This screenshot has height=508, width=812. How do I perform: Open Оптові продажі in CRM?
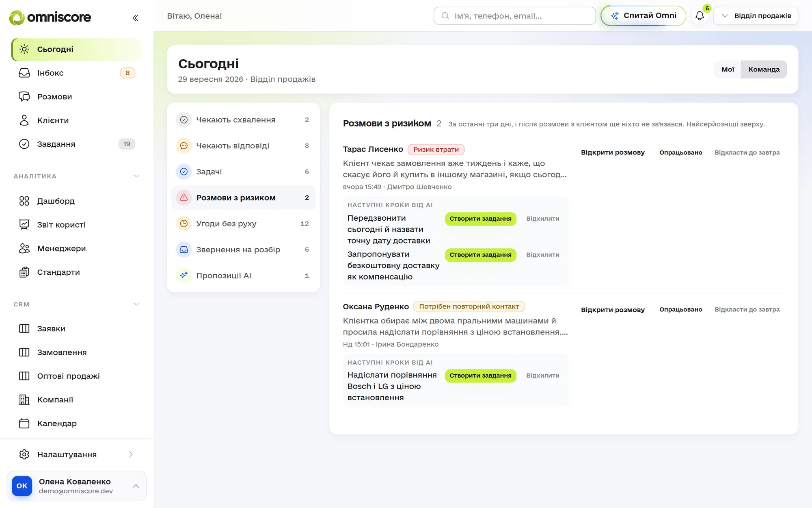[x=77, y=376]
